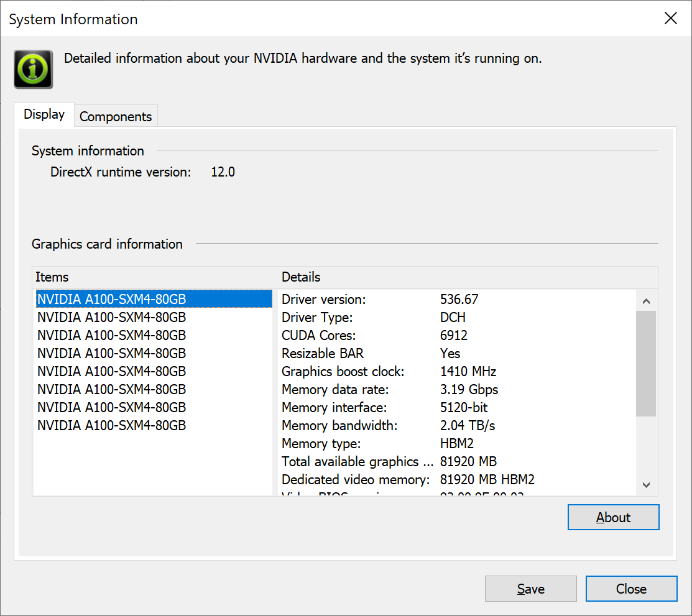Image resolution: width=692 pixels, height=616 pixels.
Task: Click the 'Total available graphics ...' label
Action: [x=358, y=462]
